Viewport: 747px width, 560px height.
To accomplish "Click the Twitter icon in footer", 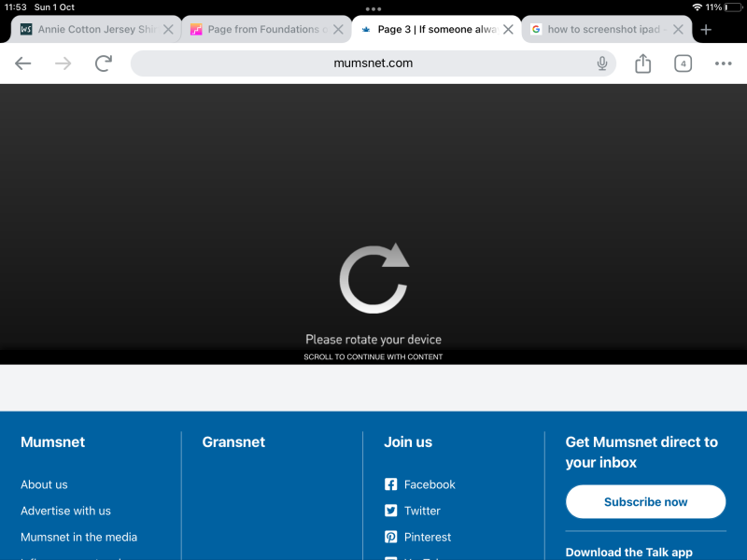I will click(x=391, y=511).
